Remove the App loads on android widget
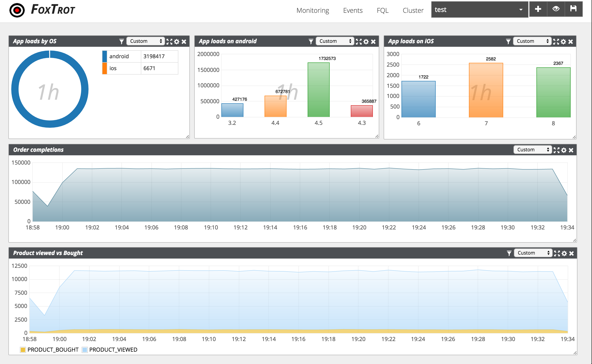Screen dimensions: 592x364 click(x=373, y=42)
